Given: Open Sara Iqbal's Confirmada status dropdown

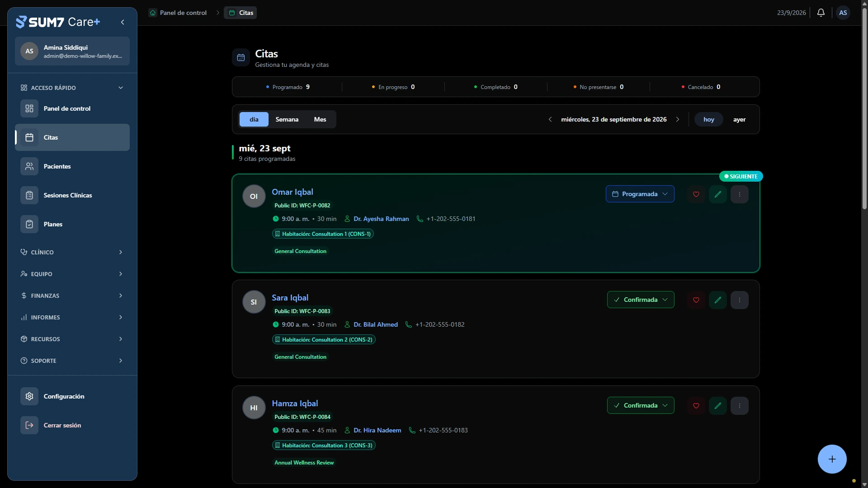Looking at the screenshot, I should pyautogui.click(x=641, y=300).
